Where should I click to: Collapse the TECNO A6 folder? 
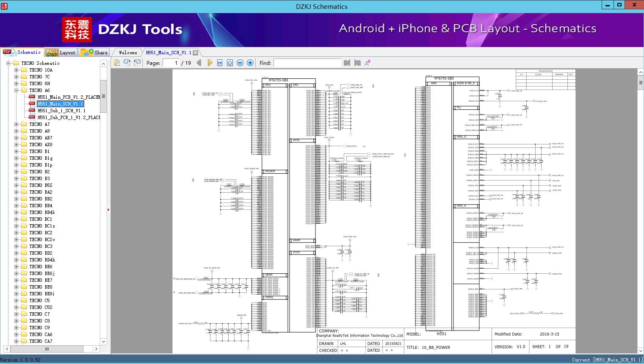tap(16, 90)
